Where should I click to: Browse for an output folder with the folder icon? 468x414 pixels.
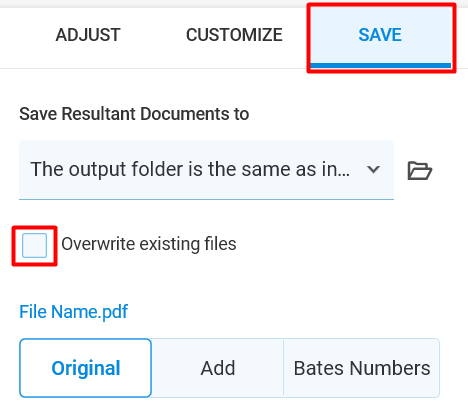coord(420,171)
